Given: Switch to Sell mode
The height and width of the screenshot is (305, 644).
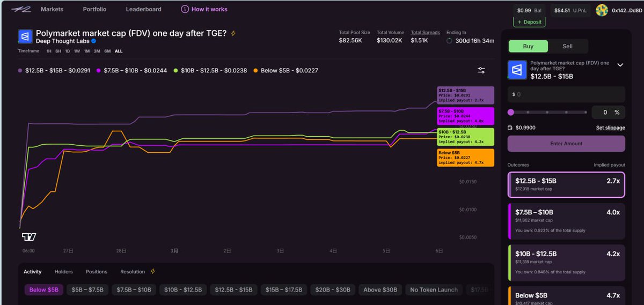Looking at the screenshot, I should pyautogui.click(x=567, y=46).
